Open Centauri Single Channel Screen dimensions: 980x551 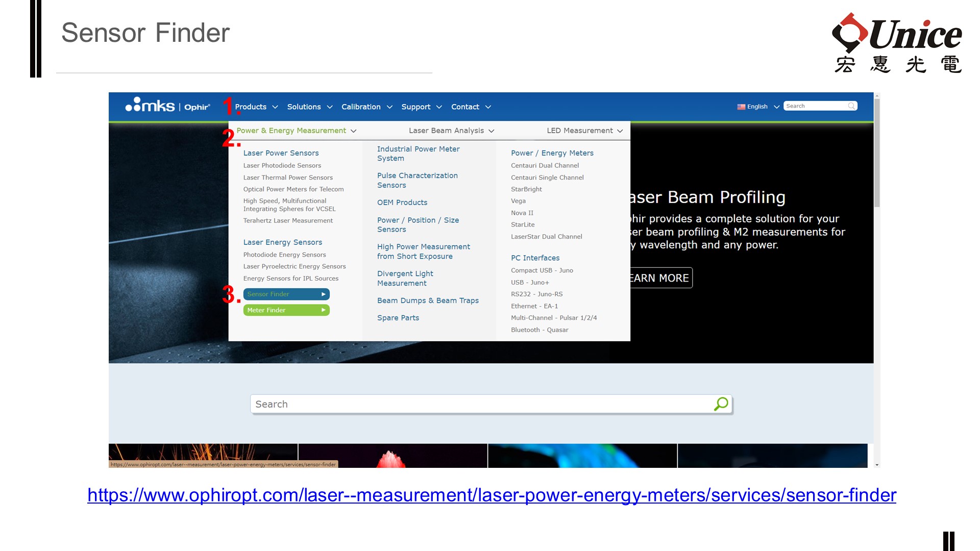[547, 178]
